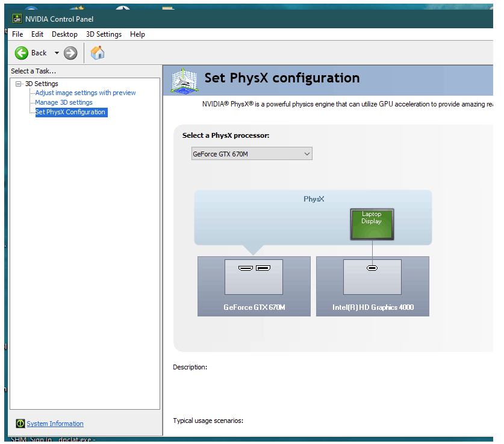Click the System Information icon
The height and width of the screenshot is (444, 504).
point(20,424)
